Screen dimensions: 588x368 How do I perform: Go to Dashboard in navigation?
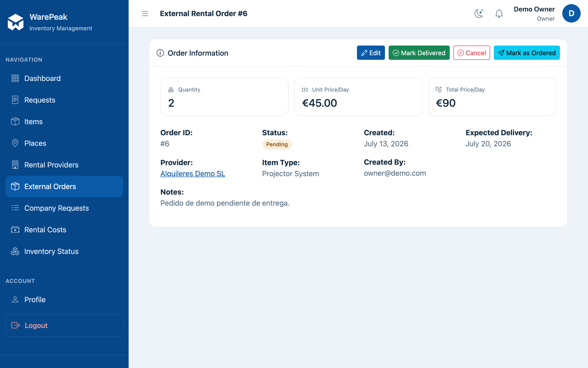(x=64, y=78)
